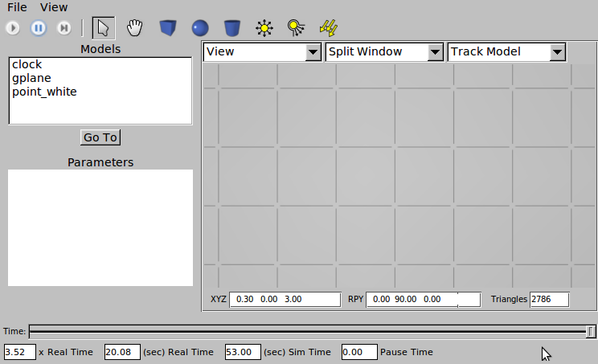Viewport: 598px width, 364px height.
Task: Select the blue cylinder shape tool
Action: pos(232,28)
